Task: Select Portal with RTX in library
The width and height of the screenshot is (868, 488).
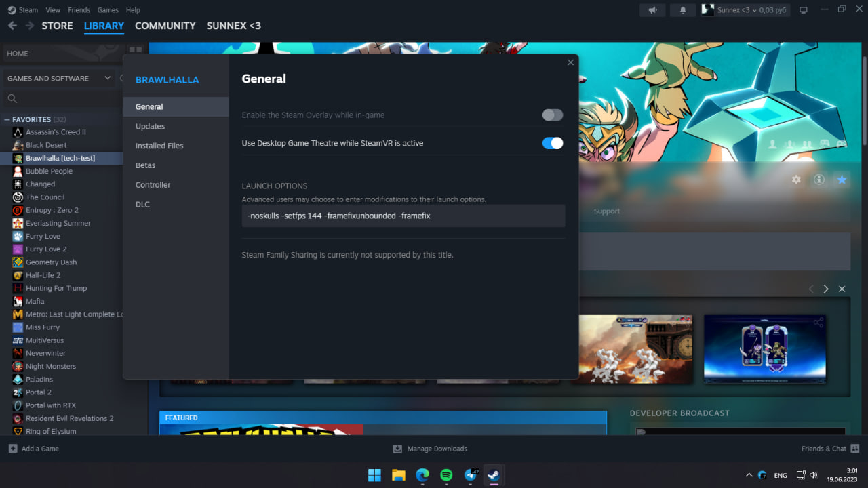Action: pyautogui.click(x=51, y=405)
